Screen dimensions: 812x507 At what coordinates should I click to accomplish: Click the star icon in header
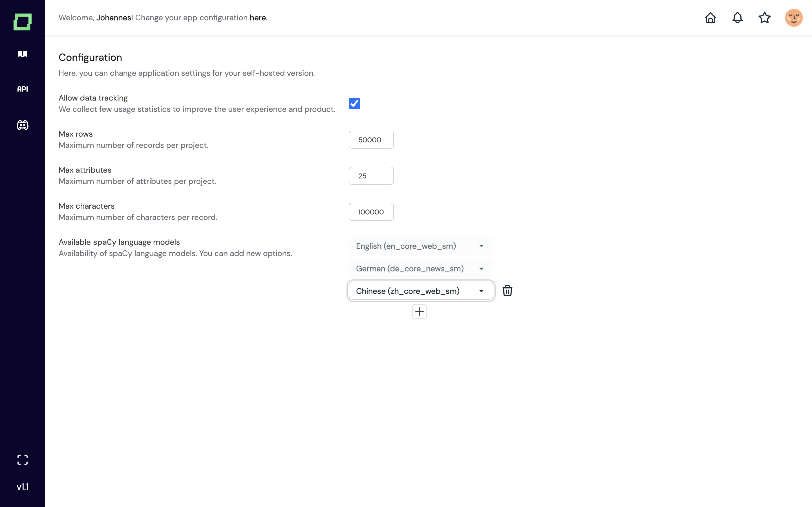click(764, 18)
